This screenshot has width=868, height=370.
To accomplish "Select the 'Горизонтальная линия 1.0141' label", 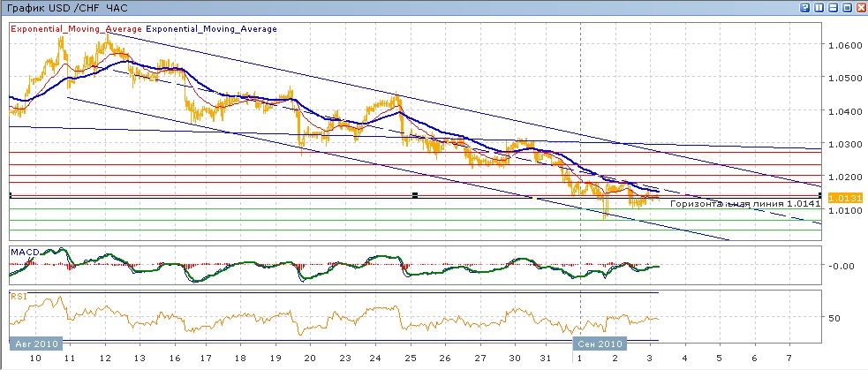I will click(x=744, y=204).
